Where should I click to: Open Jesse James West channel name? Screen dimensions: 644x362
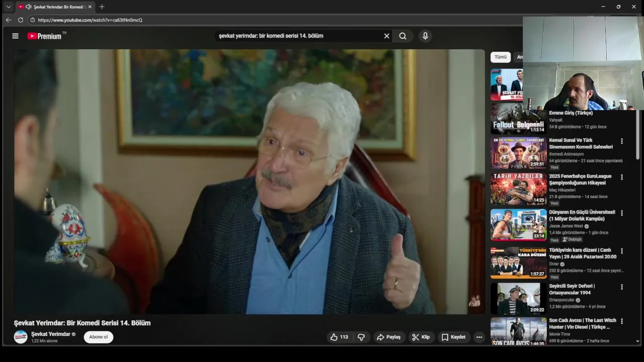pyautogui.click(x=566, y=226)
